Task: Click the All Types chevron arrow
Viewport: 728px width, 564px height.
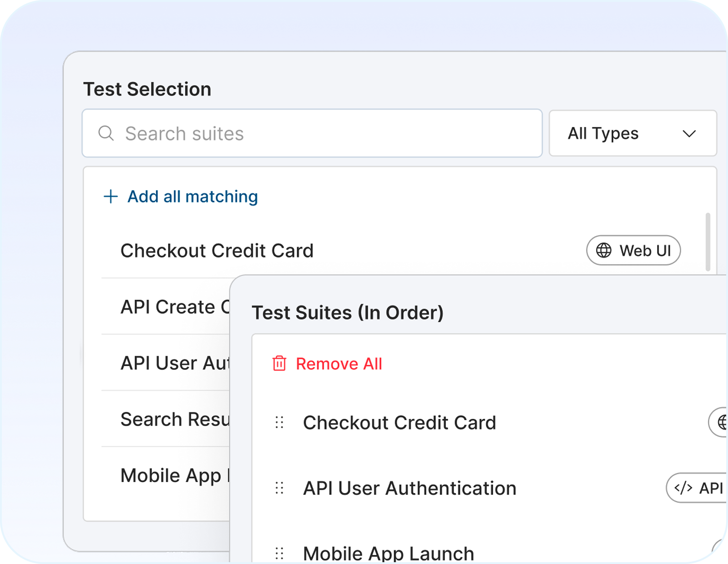Action: tap(689, 134)
